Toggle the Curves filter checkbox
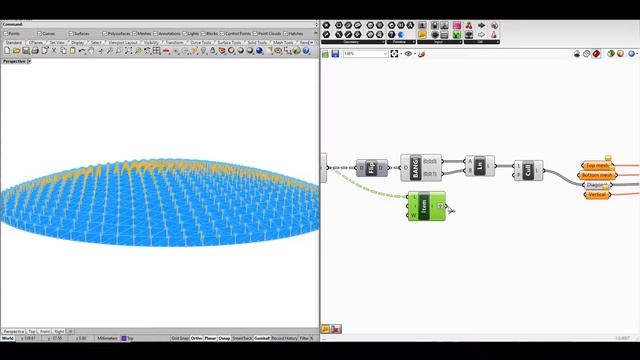The image size is (640, 360). coord(40,33)
